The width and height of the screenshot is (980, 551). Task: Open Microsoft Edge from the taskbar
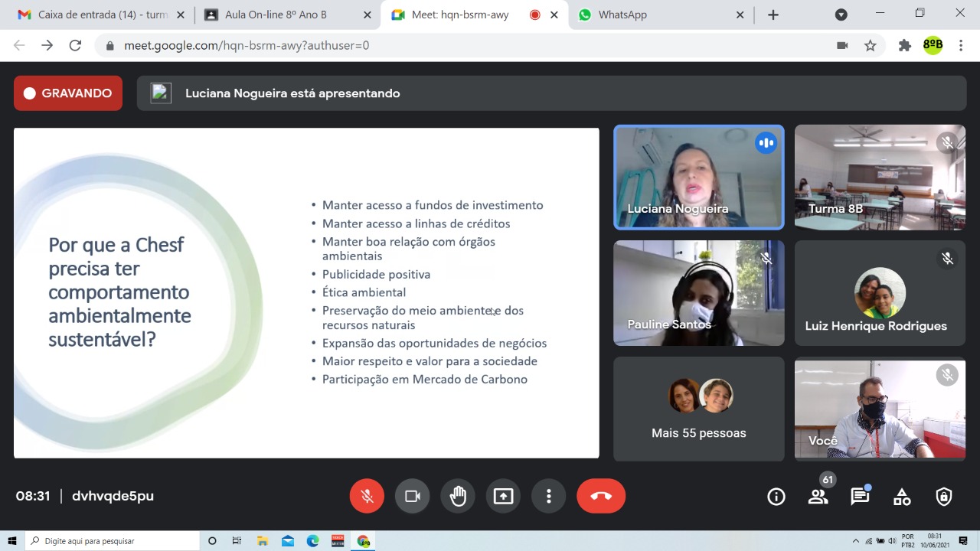(312, 541)
